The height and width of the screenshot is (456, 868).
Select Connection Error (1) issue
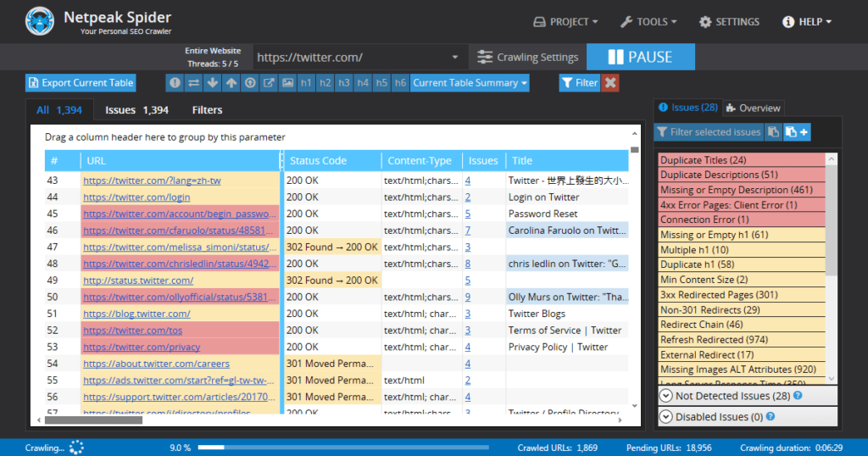click(x=741, y=220)
